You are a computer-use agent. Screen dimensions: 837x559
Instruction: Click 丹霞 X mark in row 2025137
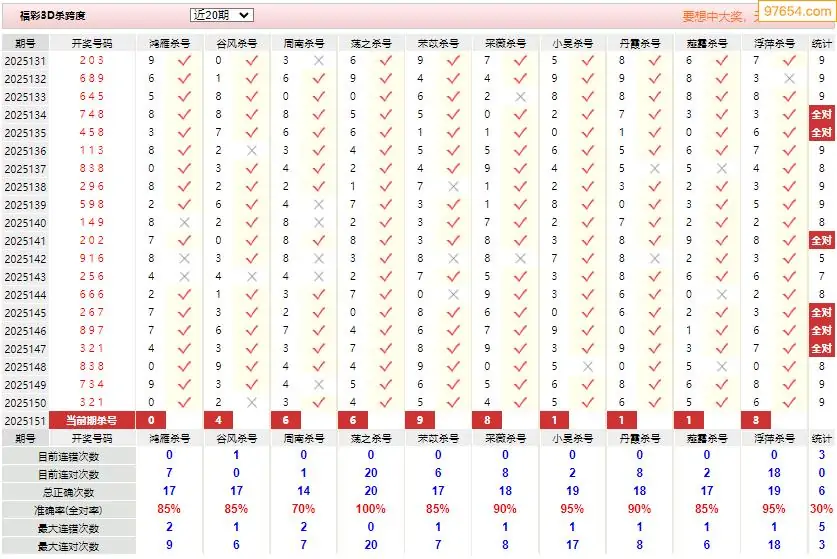coord(655,169)
